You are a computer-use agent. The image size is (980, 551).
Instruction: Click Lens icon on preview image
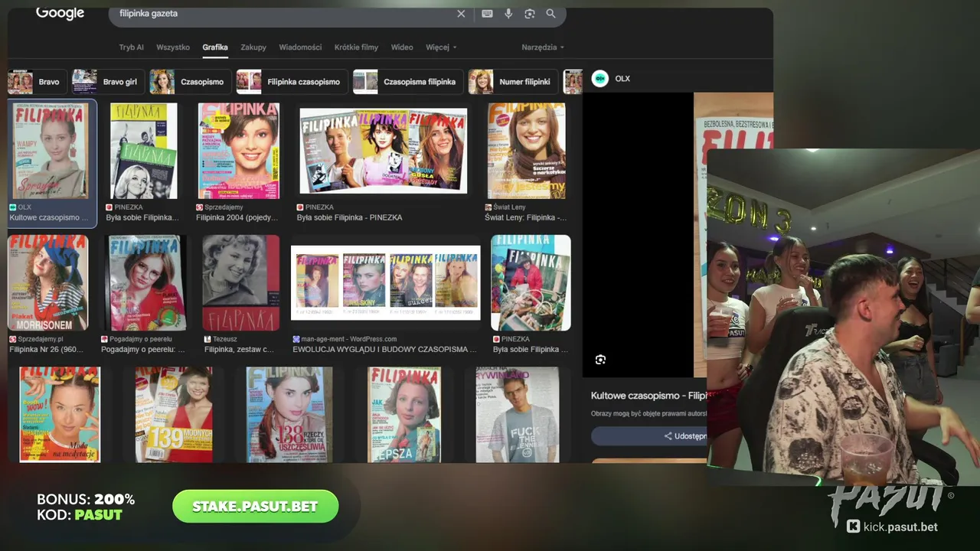600,360
